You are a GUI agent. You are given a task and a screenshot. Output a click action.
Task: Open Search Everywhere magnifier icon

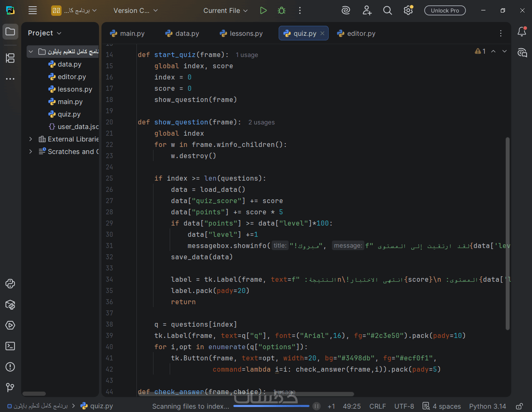(387, 10)
